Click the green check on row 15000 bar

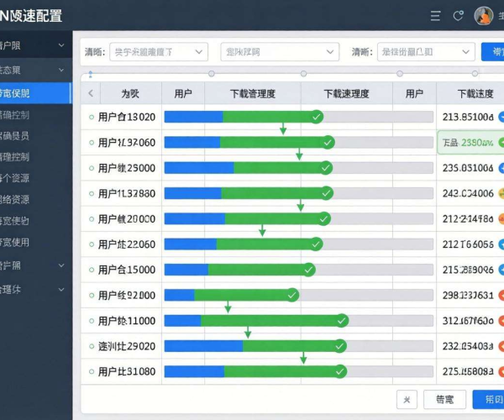308,270
